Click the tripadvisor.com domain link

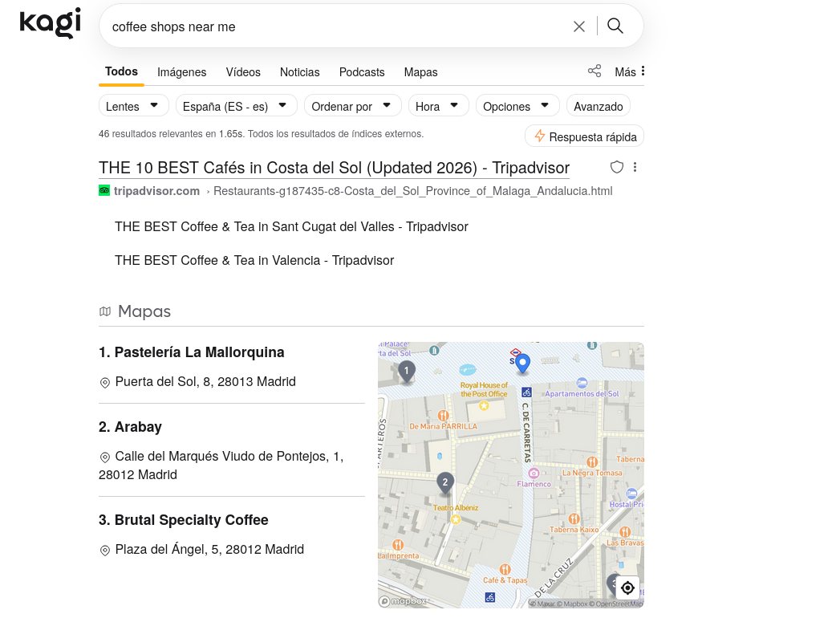coord(156,191)
